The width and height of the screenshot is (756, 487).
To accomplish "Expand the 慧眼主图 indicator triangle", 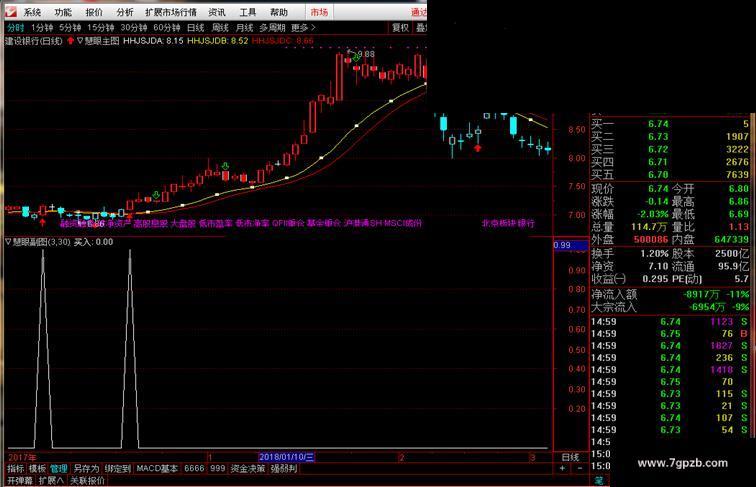I will (80, 41).
